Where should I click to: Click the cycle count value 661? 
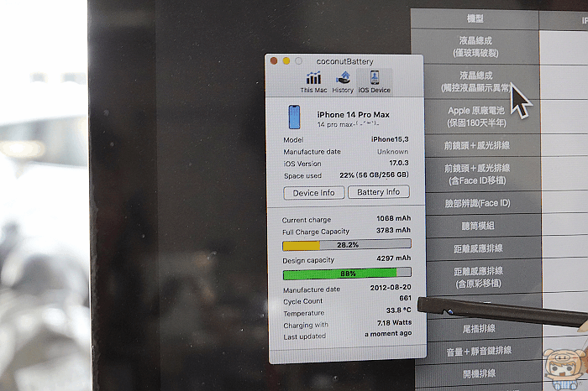[x=406, y=298]
